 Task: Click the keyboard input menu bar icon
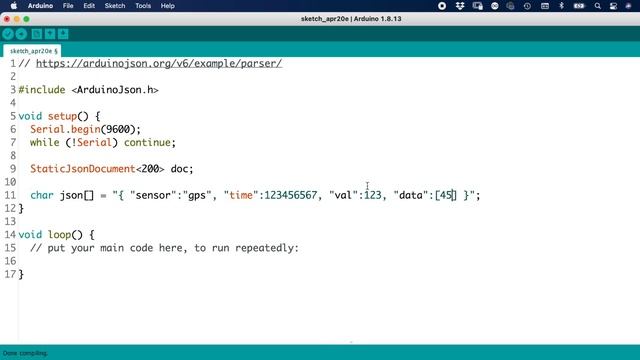point(544,6)
